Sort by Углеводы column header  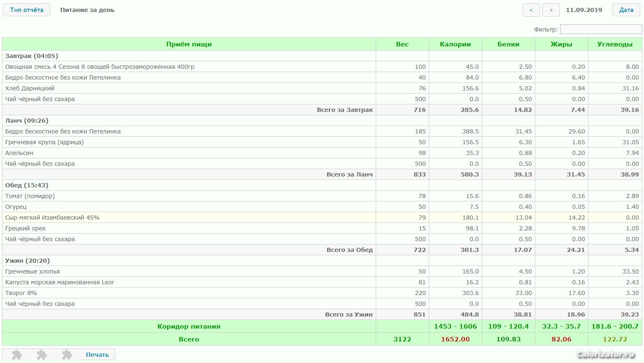pyautogui.click(x=615, y=44)
